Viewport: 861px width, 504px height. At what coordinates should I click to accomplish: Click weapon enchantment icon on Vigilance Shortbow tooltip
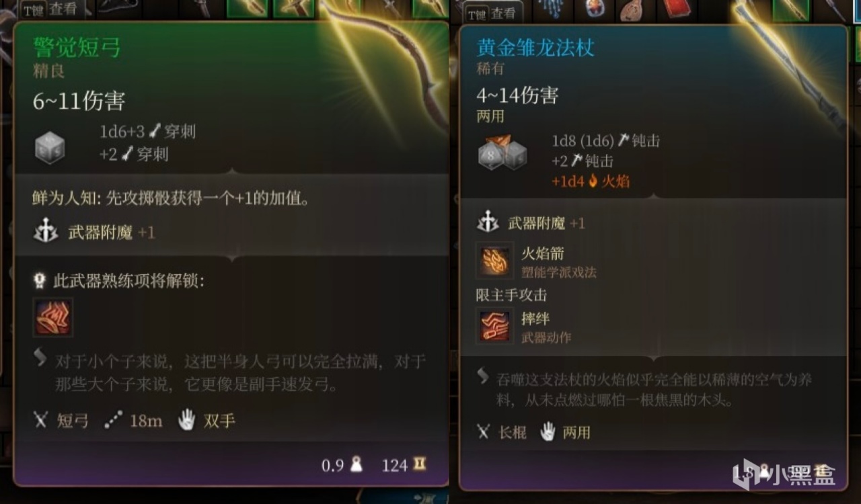click(46, 232)
